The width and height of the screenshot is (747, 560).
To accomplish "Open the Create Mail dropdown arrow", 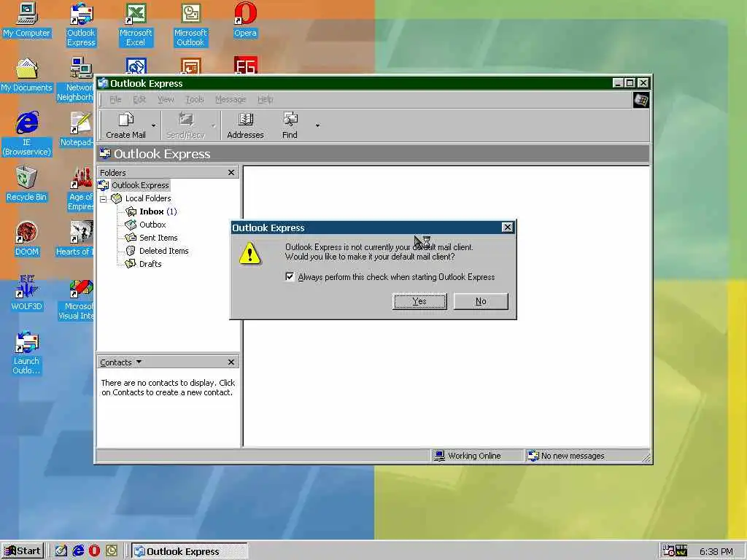I will 153,125.
